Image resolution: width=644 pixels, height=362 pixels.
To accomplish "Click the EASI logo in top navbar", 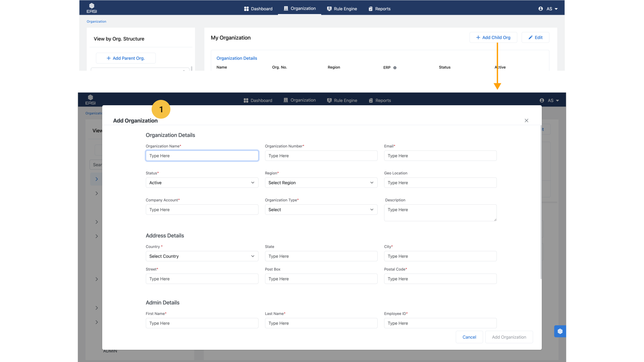I will [92, 8].
